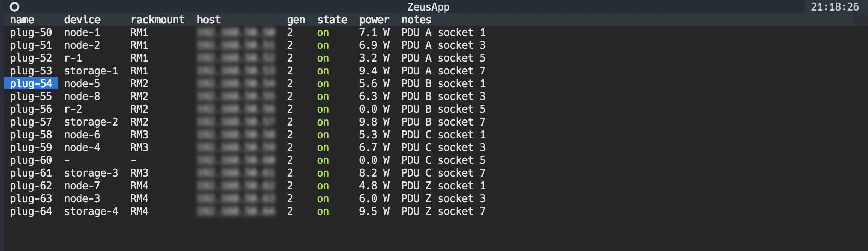Image resolution: width=868 pixels, height=251 pixels.
Task: Select device node-7 cell
Action: [x=82, y=186]
